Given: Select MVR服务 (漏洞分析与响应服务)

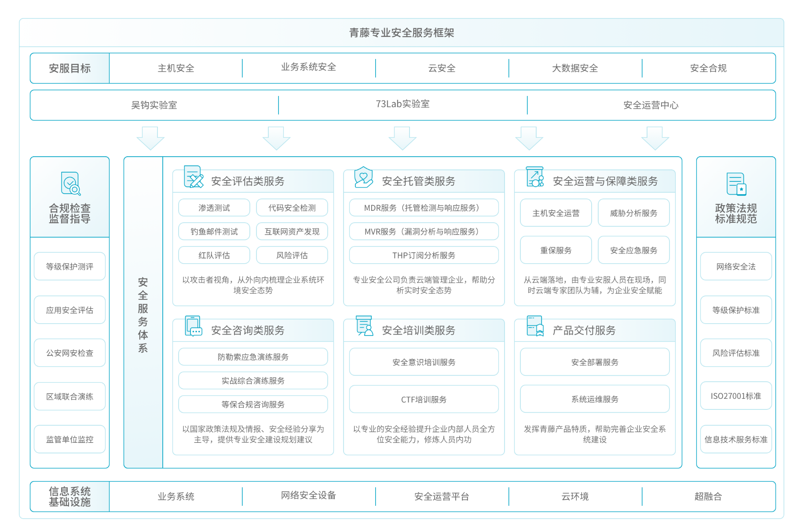Looking at the screenshot, I should tap(424, 232).
